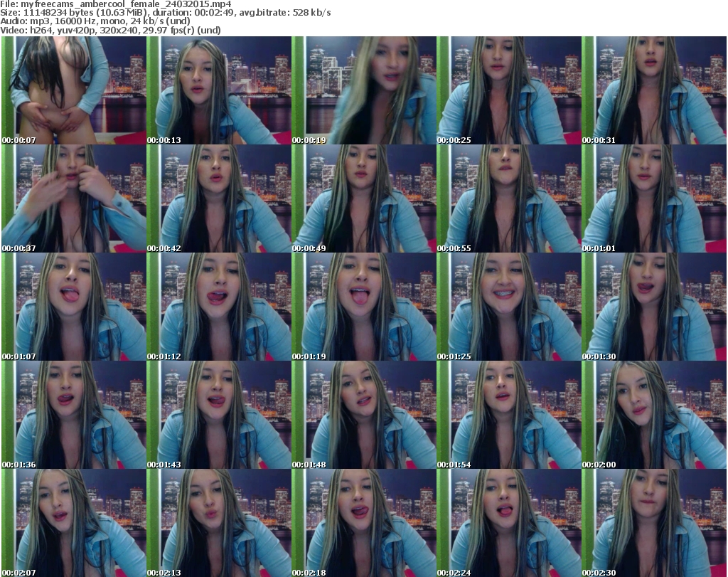Choose the thumbnail at 00:00:55
The width and height of the screenshot is (728, 577).
pyautogui.click(x=509, y=198)
